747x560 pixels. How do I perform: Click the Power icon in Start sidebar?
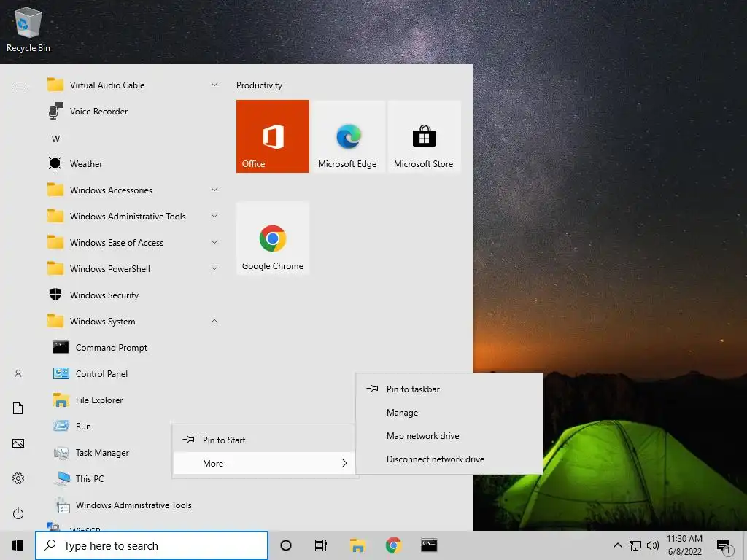point(18,513)
